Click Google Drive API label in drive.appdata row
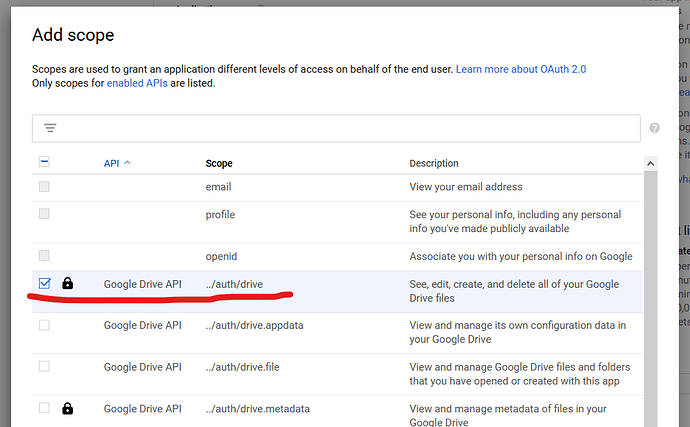Screen dimensions: 690x427 (143, 325)
